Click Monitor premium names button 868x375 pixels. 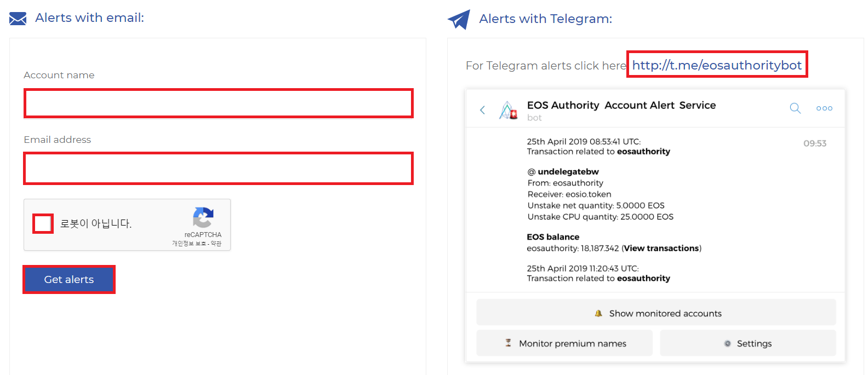564,343
